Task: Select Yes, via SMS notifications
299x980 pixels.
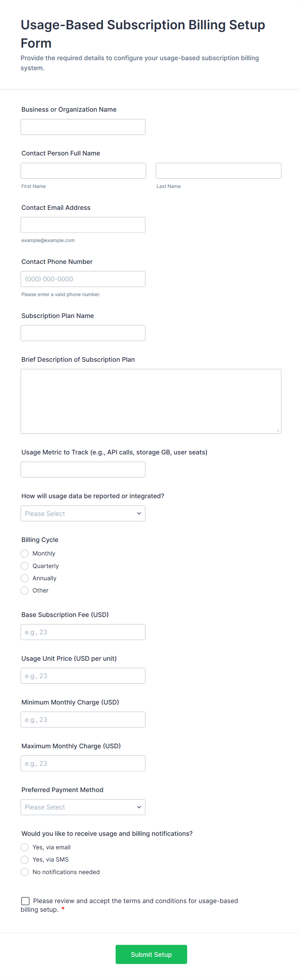Action: click(25, 859)
